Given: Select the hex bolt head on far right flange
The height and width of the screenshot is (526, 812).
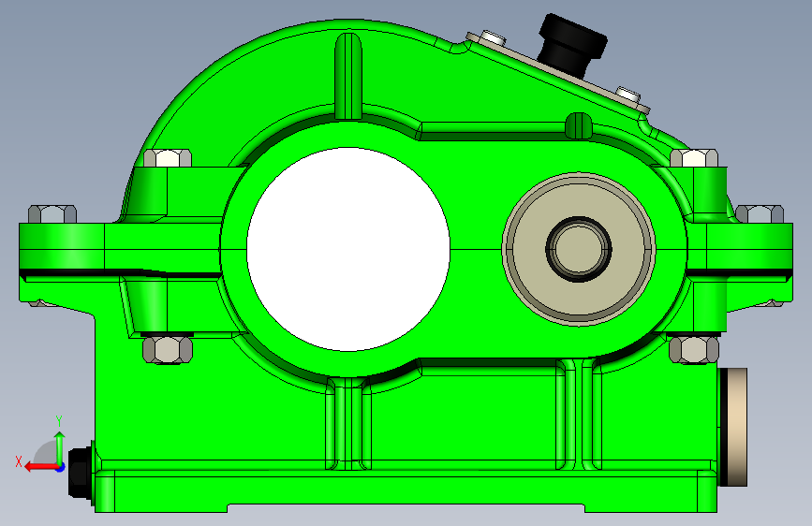Looking at the screenshot, I should click(760, 214).
